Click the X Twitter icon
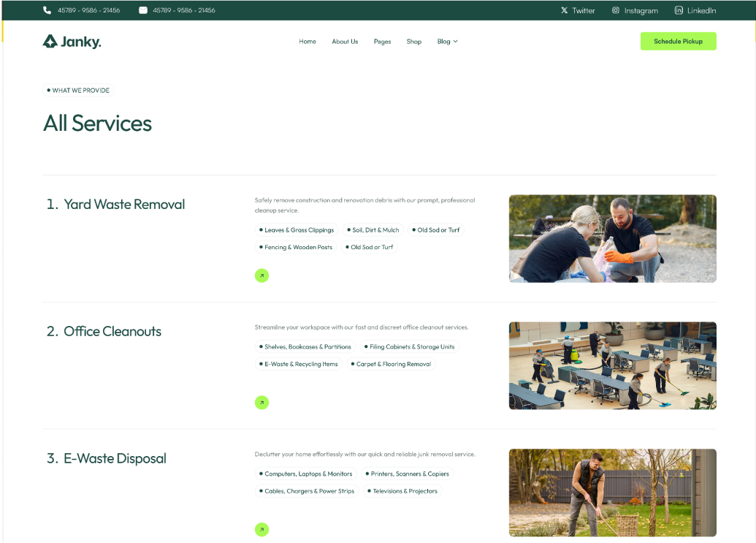This screenshot has width=756, height=543. click(564, 10)
